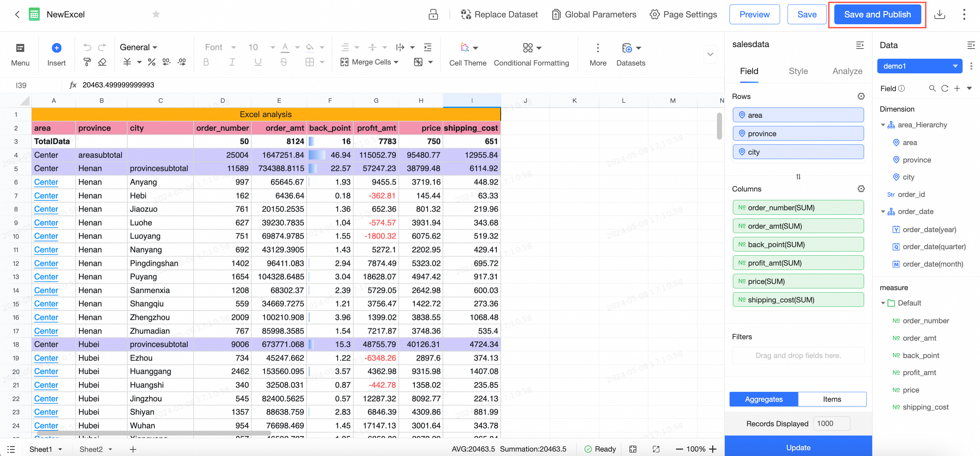Collapse the area_Hierarchy tree node
This screenshot has width=980, height=456.
point(883,125)
